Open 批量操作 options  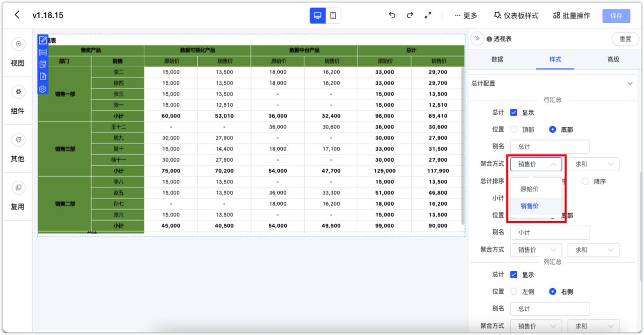[572, 16]
